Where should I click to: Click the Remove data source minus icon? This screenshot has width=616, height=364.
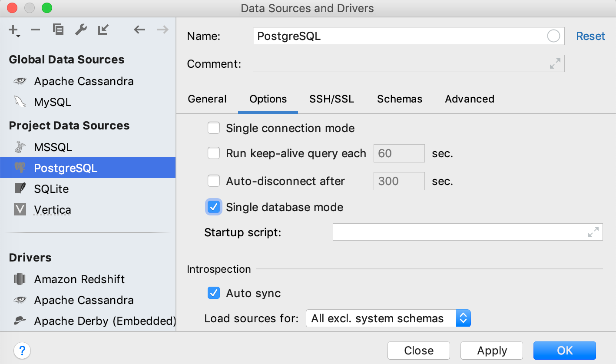tap(36, 30)
